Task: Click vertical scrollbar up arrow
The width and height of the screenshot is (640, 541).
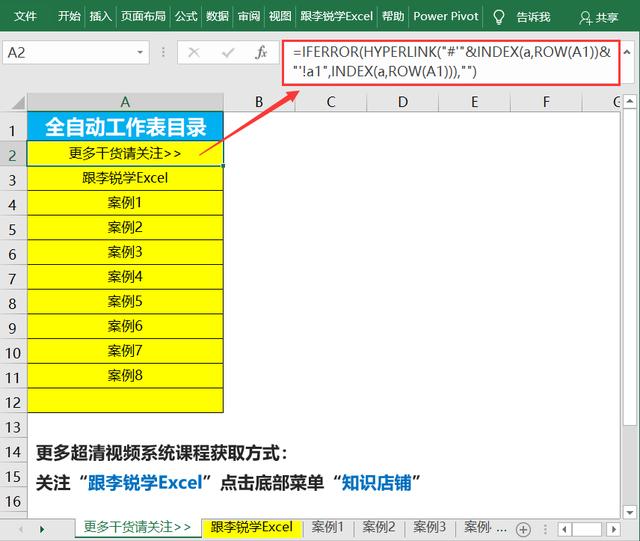Action: coord(630,100)
